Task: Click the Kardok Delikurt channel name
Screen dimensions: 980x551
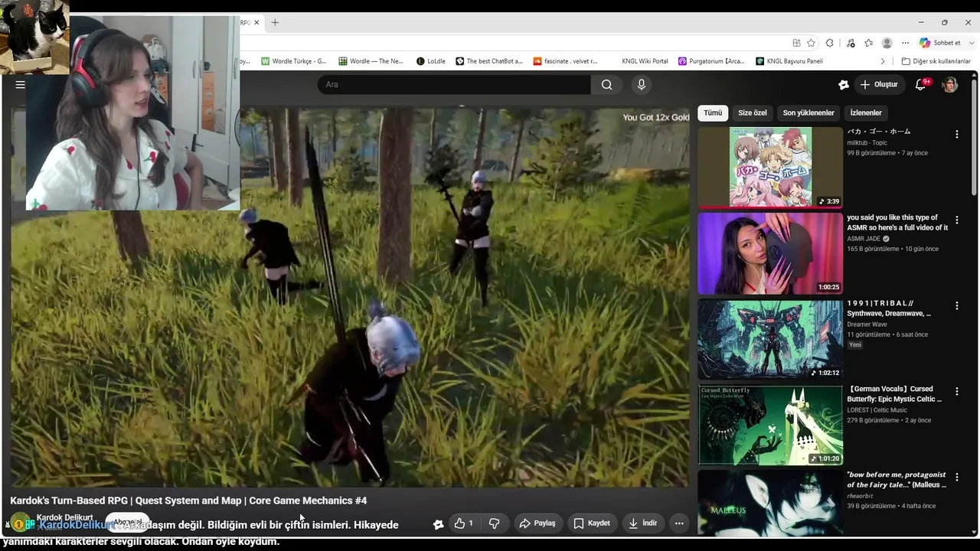Action: coord(64,517)
